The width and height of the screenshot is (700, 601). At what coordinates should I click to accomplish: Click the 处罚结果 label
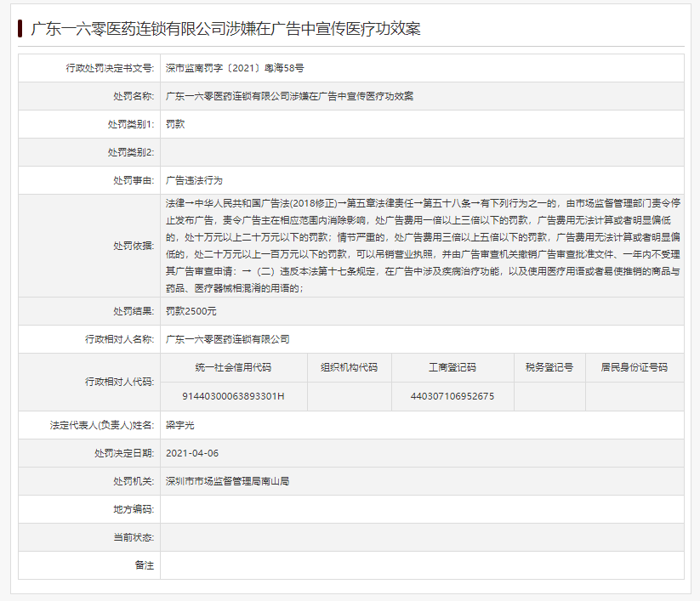pyautogui.click(x=134, y=311)
